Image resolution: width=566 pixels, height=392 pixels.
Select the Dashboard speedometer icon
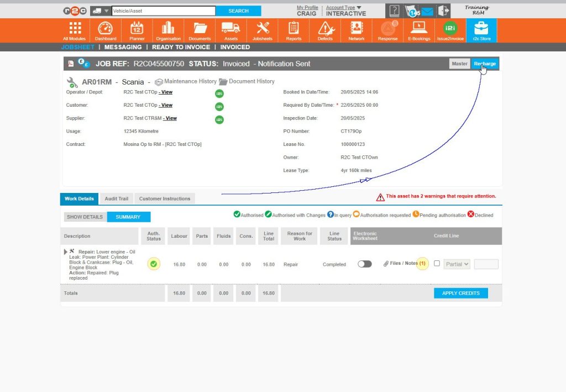tap(105, 28)
